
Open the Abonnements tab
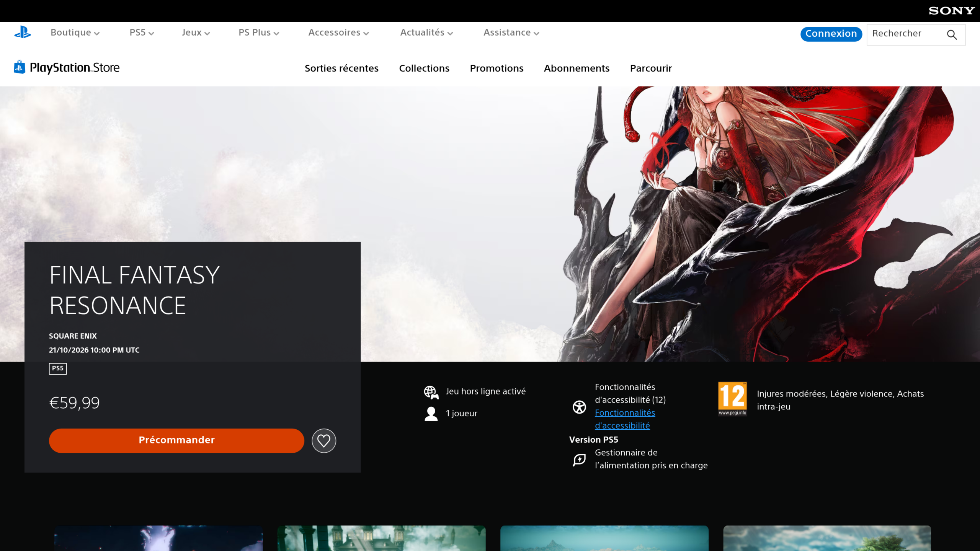click(577, 68)
